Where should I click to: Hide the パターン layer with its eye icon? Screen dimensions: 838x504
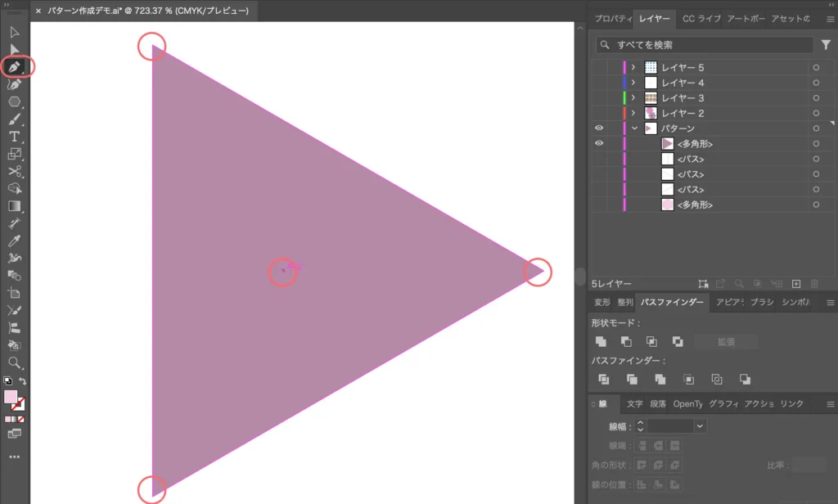(599, 128)
